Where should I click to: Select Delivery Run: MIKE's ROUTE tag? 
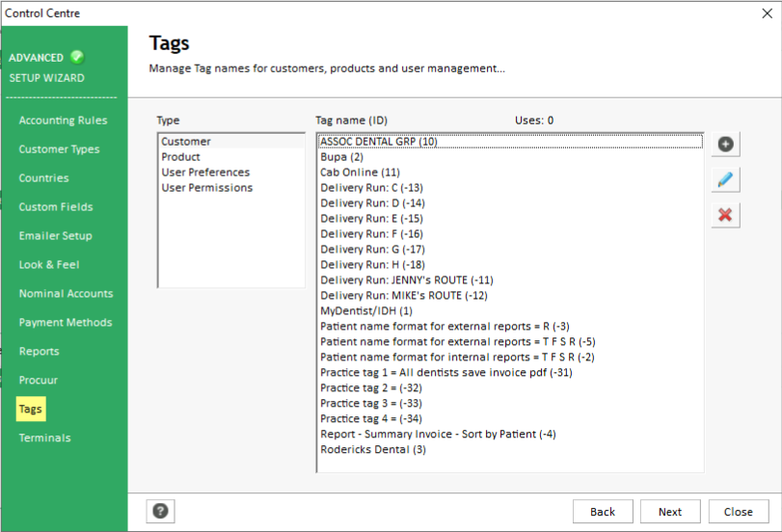point(510,296)
